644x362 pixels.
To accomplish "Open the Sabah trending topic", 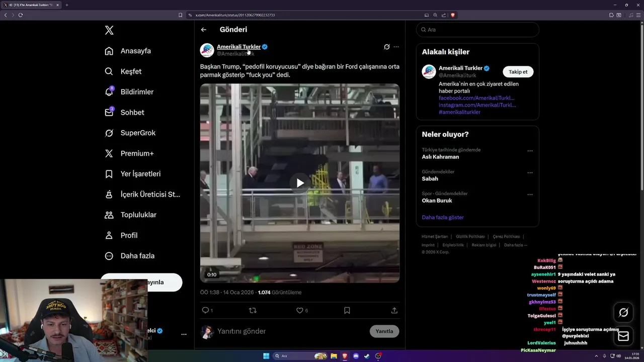I will pos(430,179).
